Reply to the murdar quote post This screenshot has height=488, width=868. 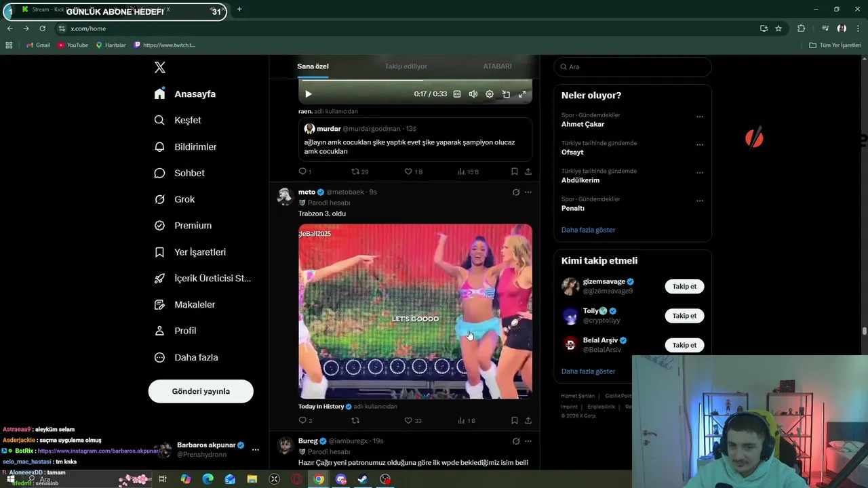tap(304, 171)
